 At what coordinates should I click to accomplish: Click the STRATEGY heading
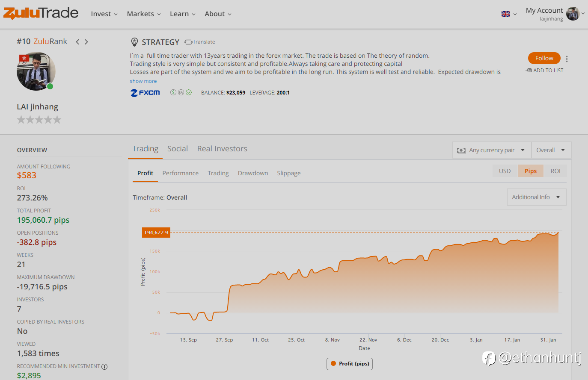(160, 42)
